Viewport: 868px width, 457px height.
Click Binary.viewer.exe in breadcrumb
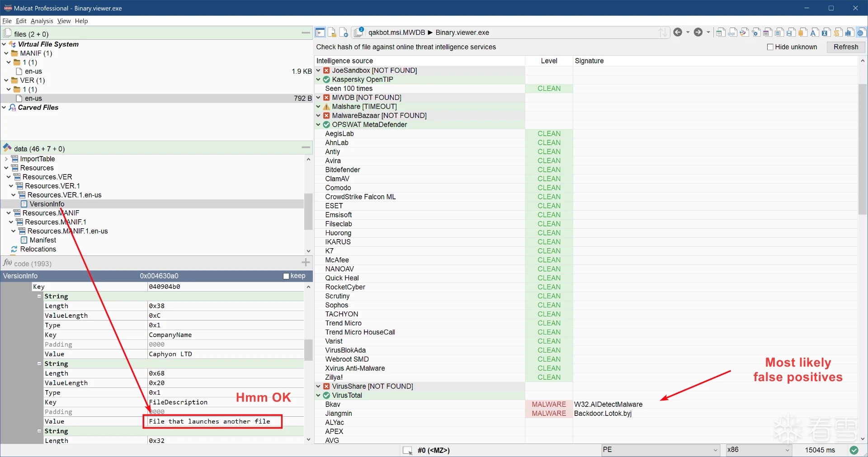462,33
